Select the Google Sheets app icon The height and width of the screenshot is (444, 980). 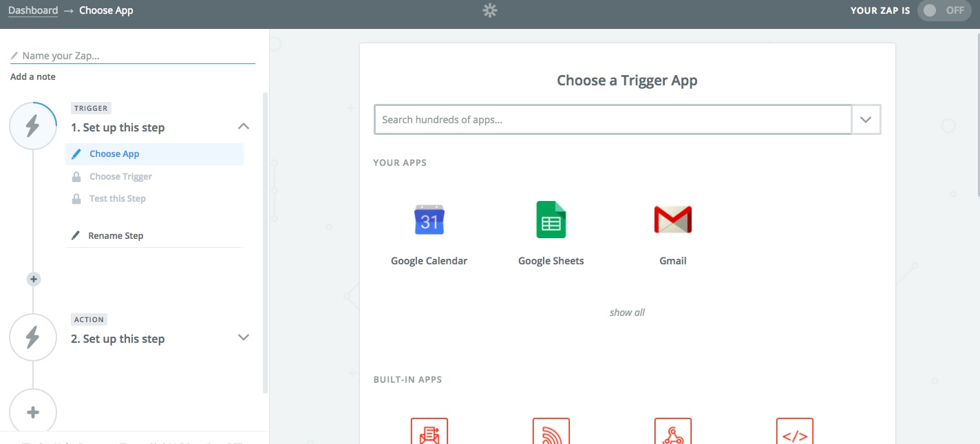(551, 220)
